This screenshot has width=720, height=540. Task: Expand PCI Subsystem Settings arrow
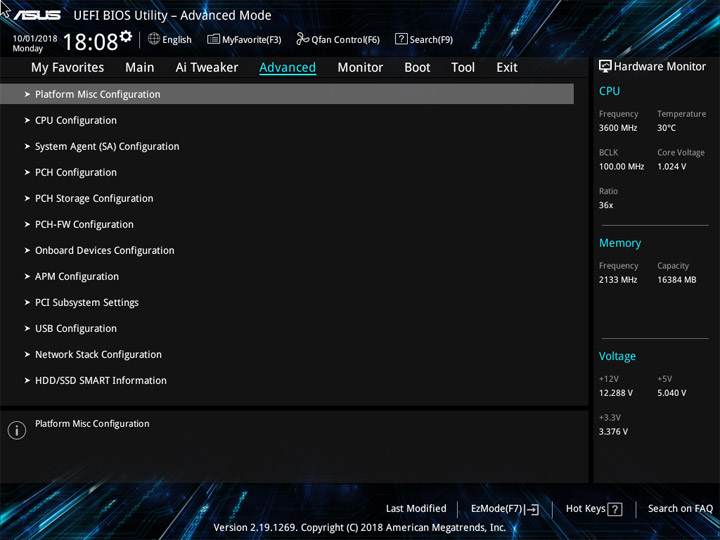click(27, 303)
